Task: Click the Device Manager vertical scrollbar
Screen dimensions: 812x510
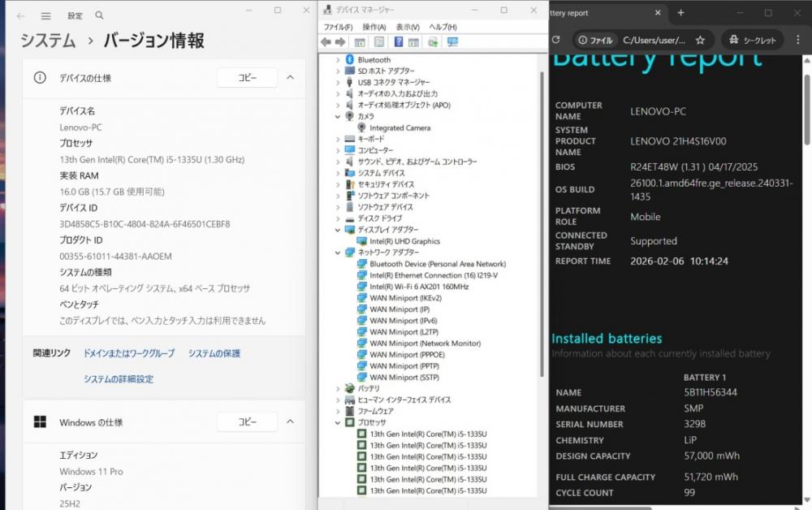Action: tap(542, 223)
